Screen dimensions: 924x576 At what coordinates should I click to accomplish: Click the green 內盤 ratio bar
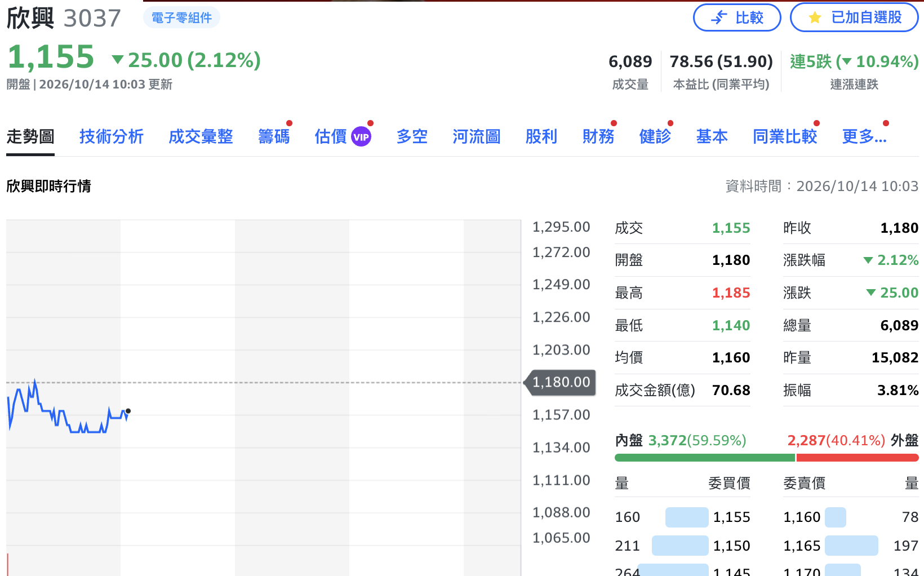pyautogui.click(x=704, y=458)
